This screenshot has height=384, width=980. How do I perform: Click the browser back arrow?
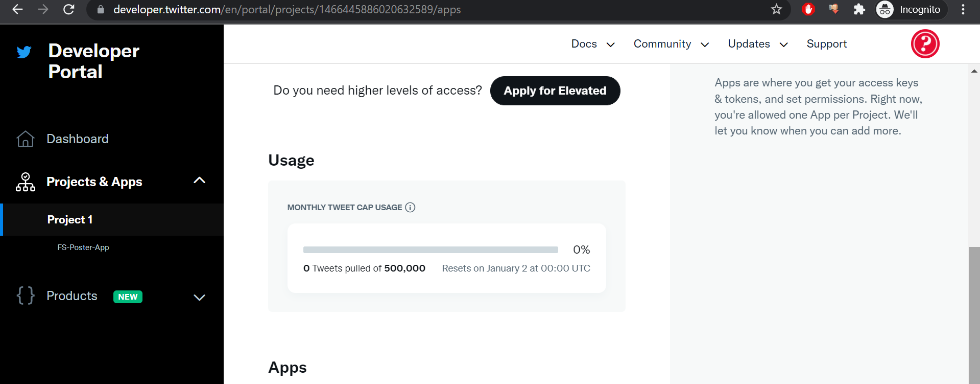pyautogui.click(x=18, y=9)
